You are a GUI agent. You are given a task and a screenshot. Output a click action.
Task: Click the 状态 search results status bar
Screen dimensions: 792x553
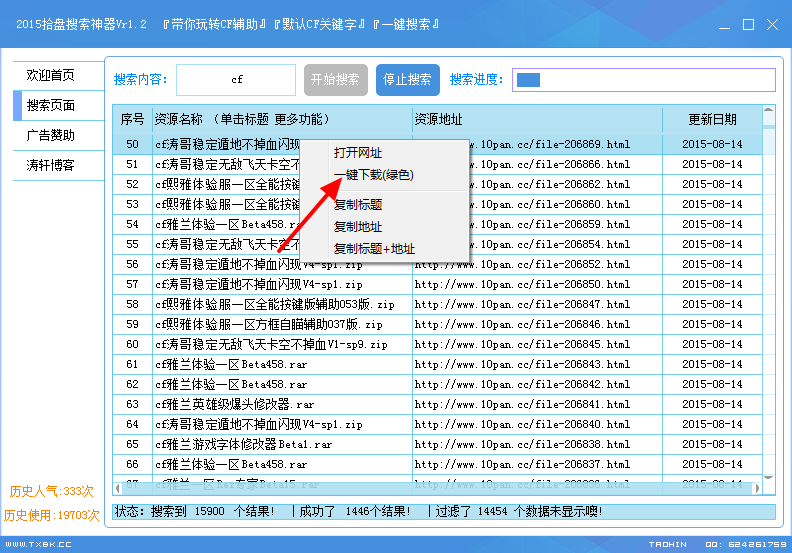pos(444,512)
